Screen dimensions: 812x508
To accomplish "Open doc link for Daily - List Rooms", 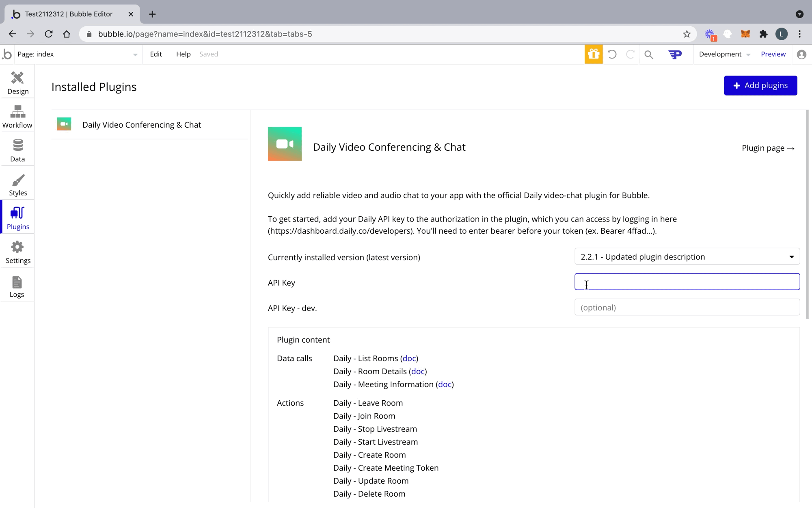I will tap(409, 358).
